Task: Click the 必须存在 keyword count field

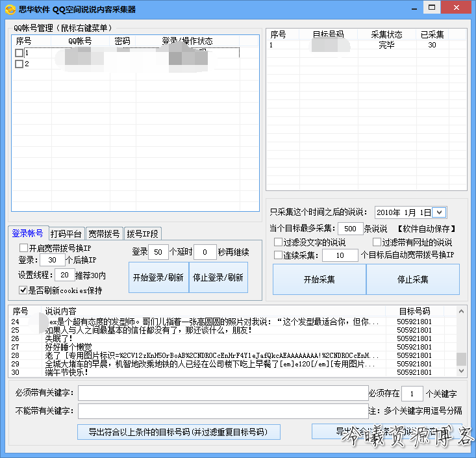Action: click(x=412, y=394)
